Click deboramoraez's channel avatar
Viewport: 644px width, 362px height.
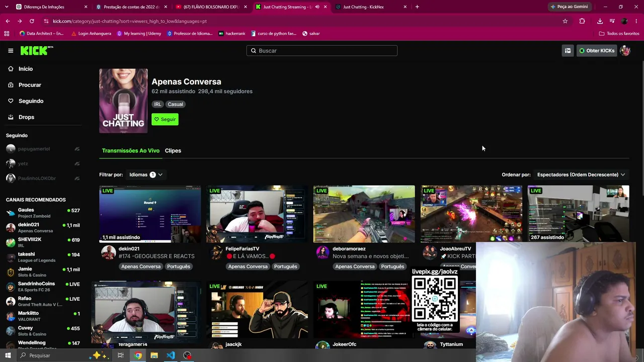coord(323,252)
